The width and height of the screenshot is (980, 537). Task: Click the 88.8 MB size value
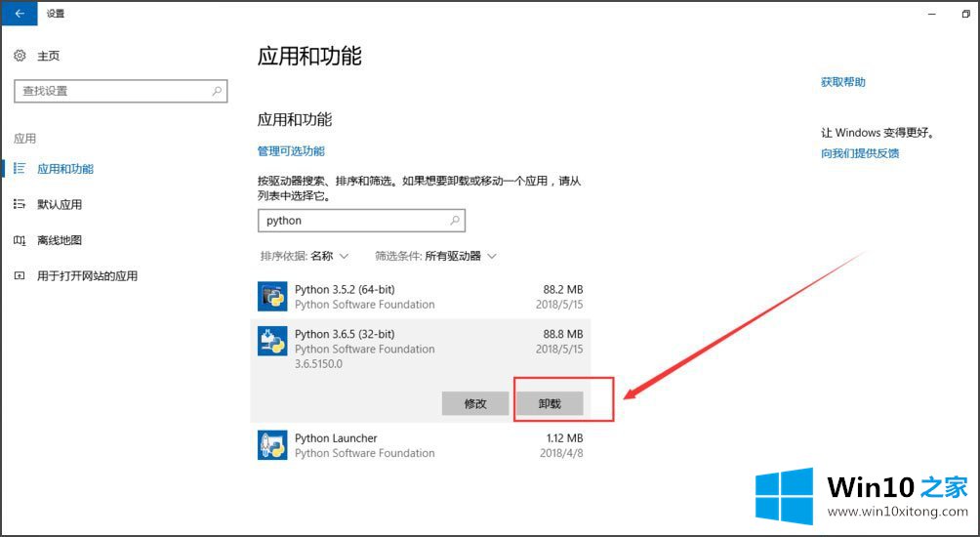point(563,334)
